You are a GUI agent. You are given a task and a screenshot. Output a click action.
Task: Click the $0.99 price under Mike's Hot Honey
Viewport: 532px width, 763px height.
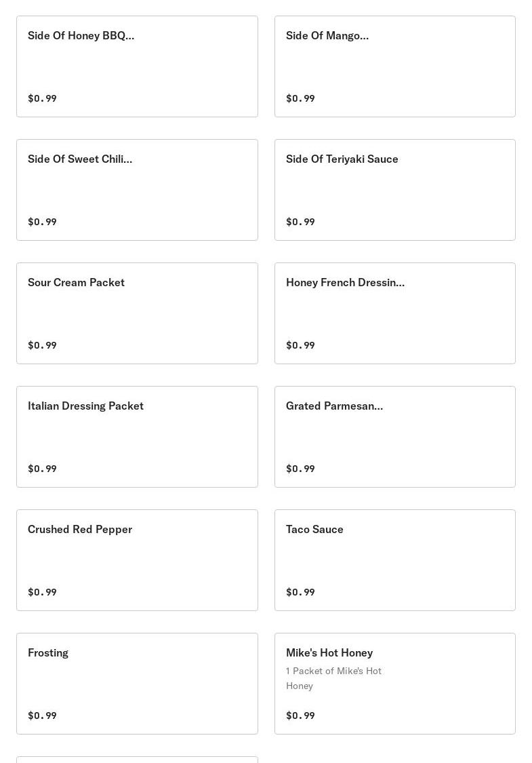(x=300, y=716)
